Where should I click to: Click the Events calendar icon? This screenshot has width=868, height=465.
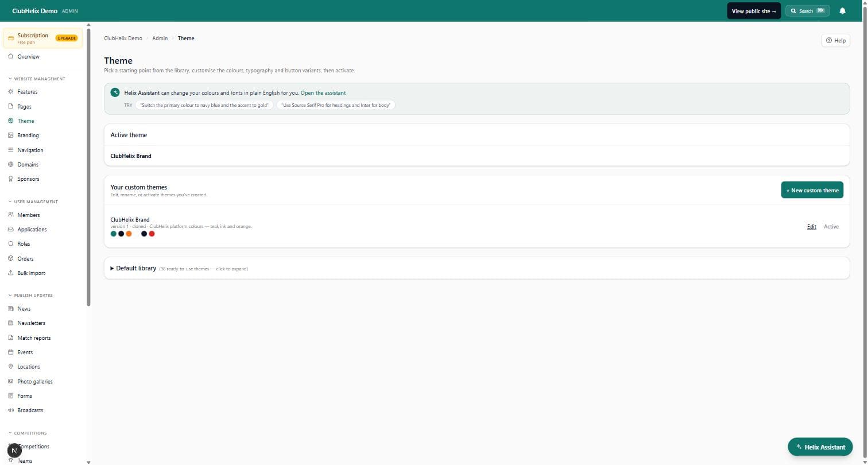[x=11, y=352]
